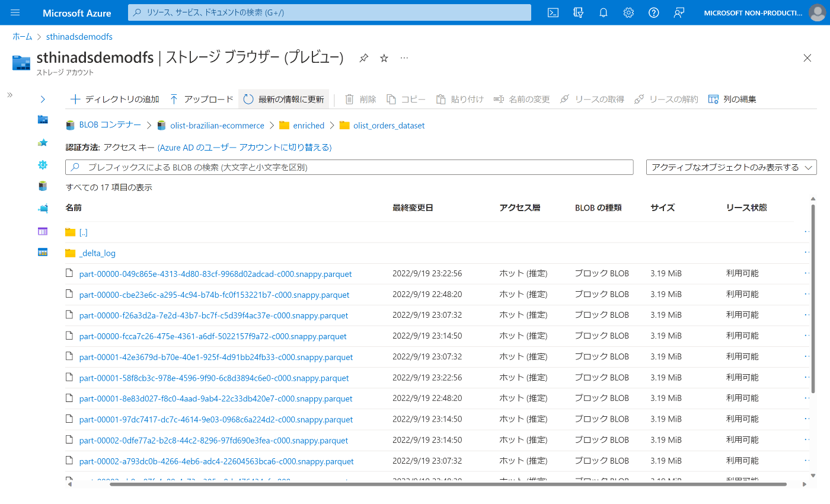Open the _delta_log folder
Viewport: 830px width, 504px height.
coord(97,253)
